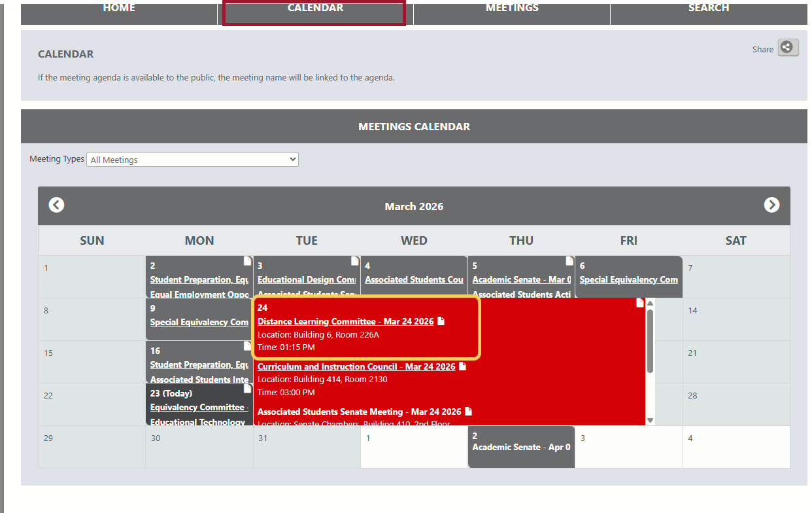Click the agenda page icon on March 16 cell
The image size is (812, 513).
(247, 345)
